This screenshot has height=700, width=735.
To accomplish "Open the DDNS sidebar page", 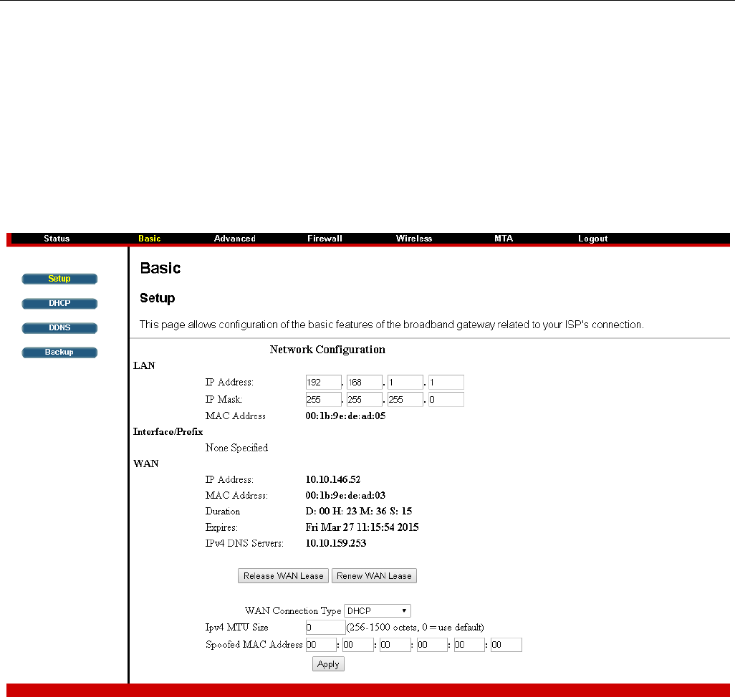I will (59, 327).
